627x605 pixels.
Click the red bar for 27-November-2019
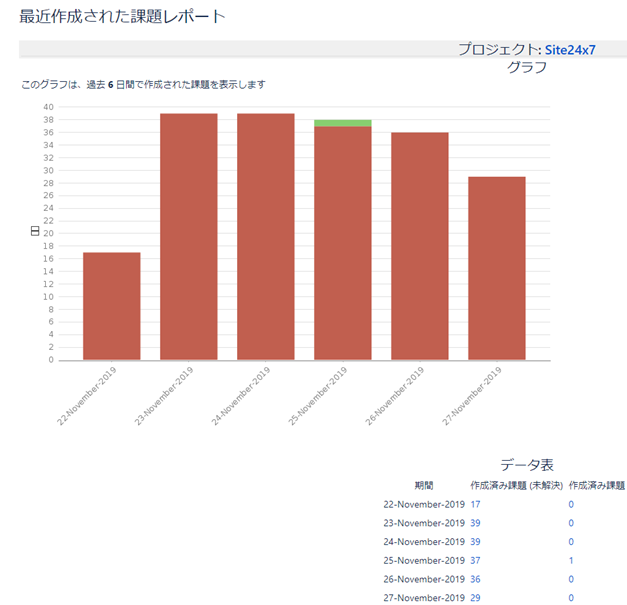click(x=497, y=268)
